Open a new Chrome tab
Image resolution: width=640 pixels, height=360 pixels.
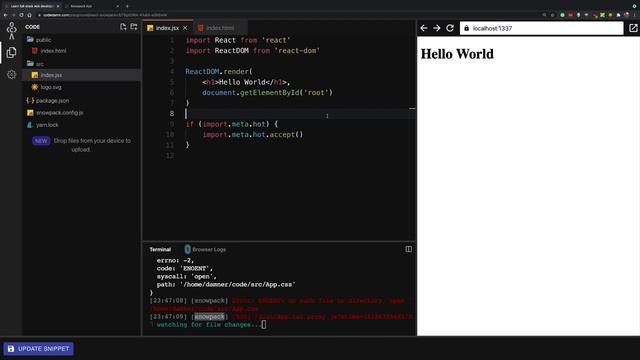pos(127,6)
